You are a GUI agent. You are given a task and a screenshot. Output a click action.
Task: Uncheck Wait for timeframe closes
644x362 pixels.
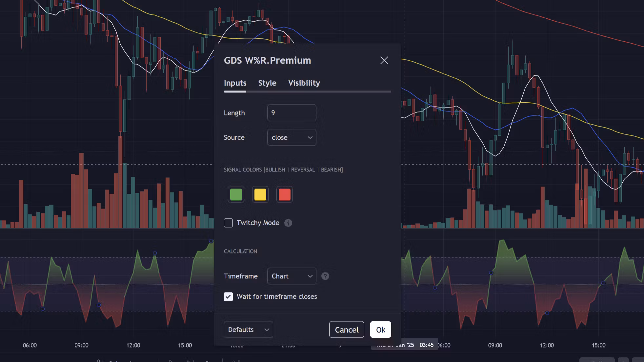(228, 296)
